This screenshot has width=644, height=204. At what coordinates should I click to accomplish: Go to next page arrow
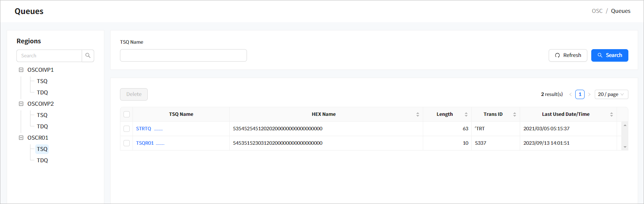(x=589, y=94)
